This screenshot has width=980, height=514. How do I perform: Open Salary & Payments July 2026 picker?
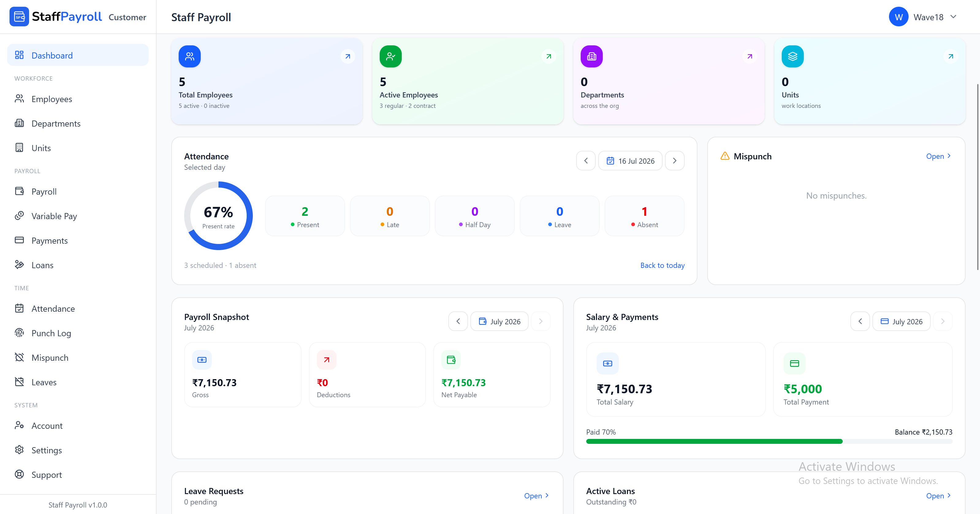click(x=902, y=321)
